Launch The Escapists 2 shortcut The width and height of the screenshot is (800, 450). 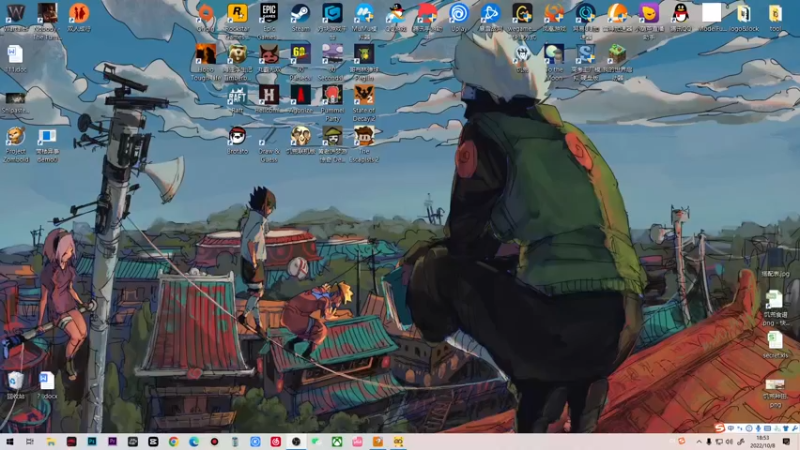pyautogui.click(x=364, y=136)
